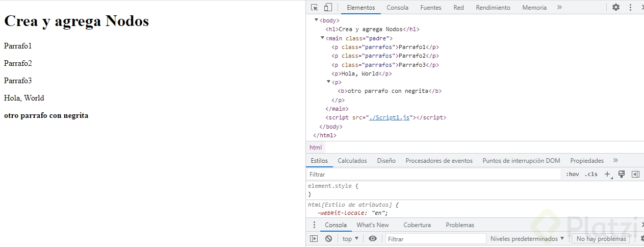644x247 pixels.
Task: Click the element.style rule block
Action: [475, 190]
